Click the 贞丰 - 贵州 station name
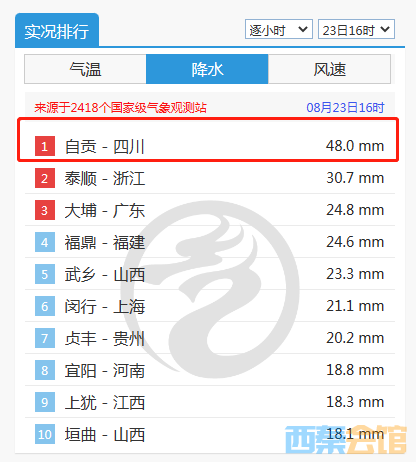 click(105, 339)
